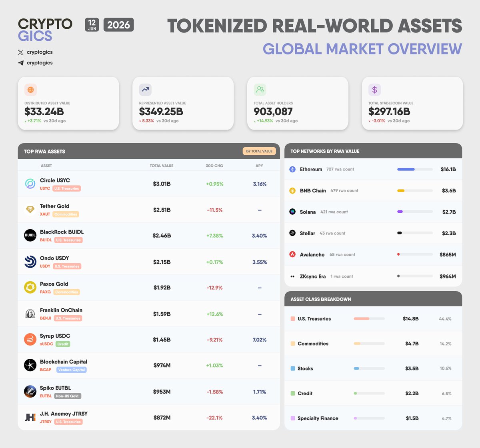
Task: Click the U.S. Treasuries color swatch in breakdown
Action: [293, 319]
